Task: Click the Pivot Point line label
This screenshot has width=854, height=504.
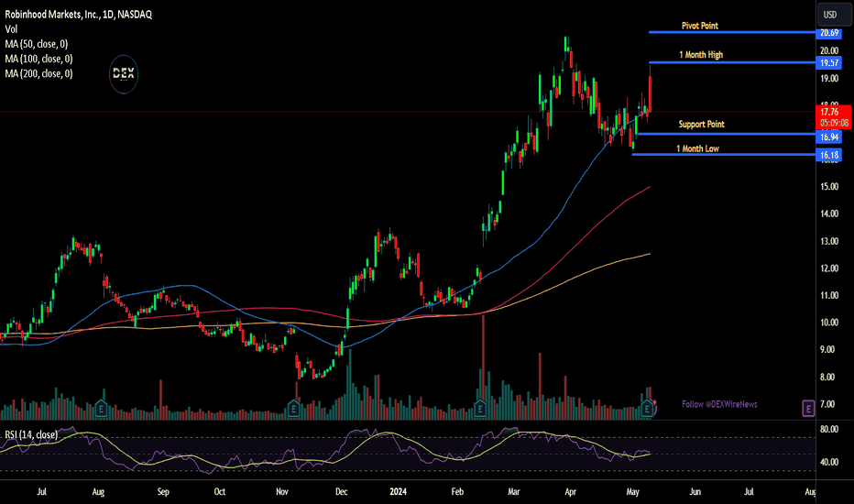Action: [700, 26]
